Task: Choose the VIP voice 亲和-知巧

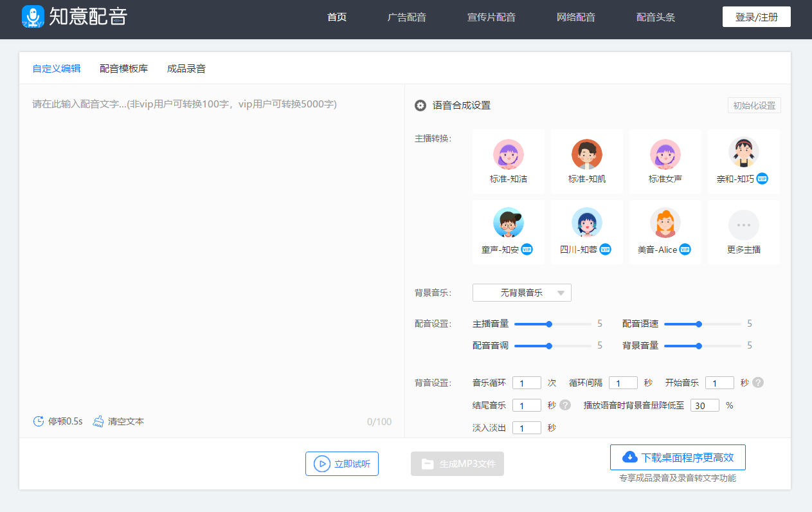Action: point(743,161)
